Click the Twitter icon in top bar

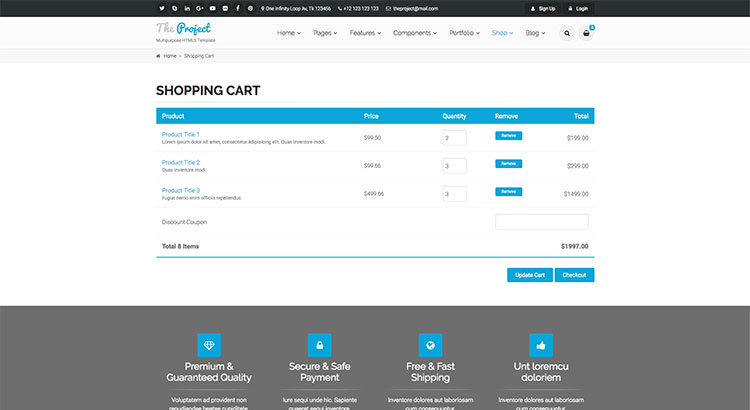[x=161, y=8]
